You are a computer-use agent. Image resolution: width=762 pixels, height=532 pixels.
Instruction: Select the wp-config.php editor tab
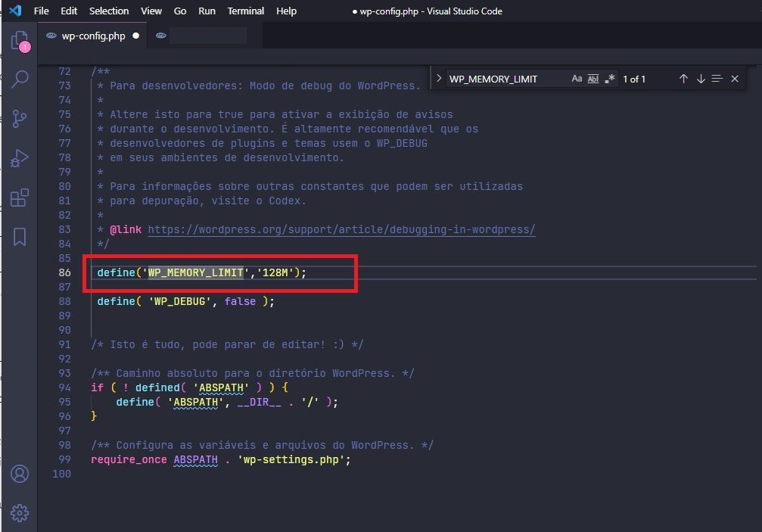[x=92, y=36]
